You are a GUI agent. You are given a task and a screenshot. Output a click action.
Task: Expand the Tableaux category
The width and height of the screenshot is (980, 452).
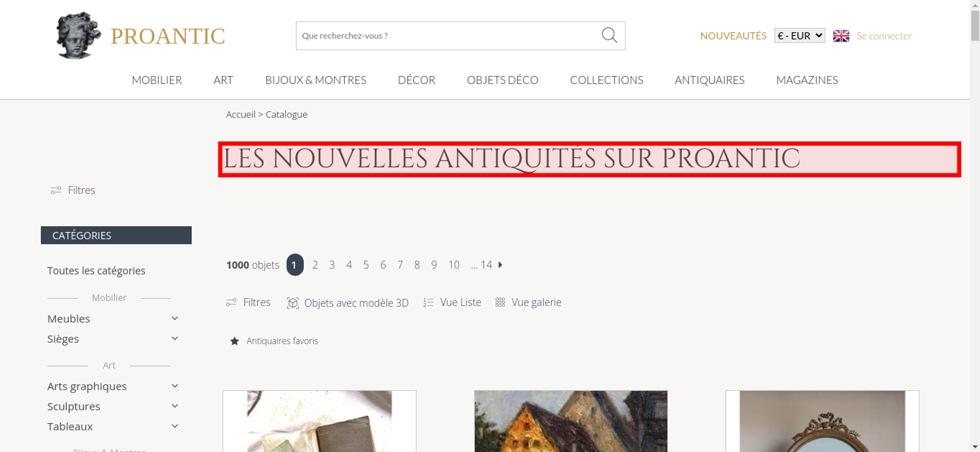[x=175, y=426]
